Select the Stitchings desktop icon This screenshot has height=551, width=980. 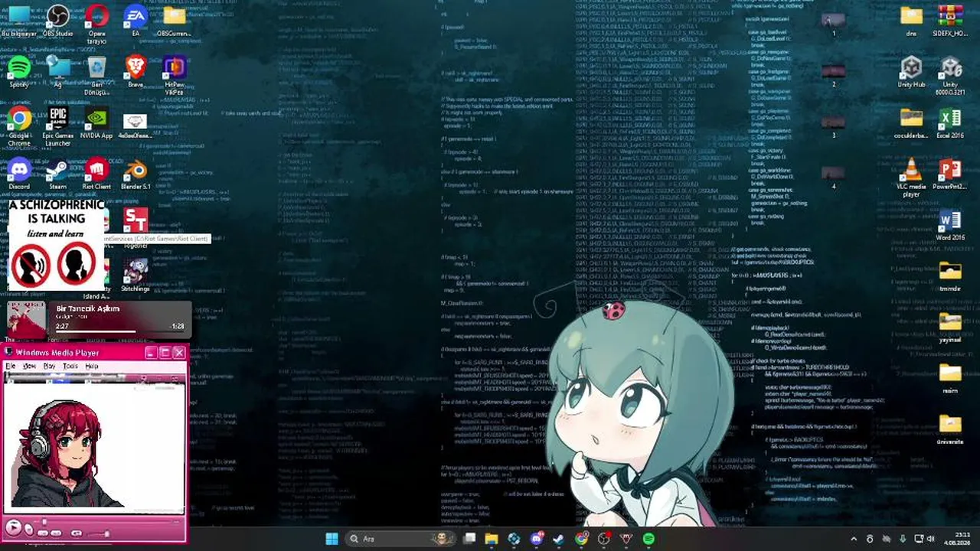(x=136, y=275)
